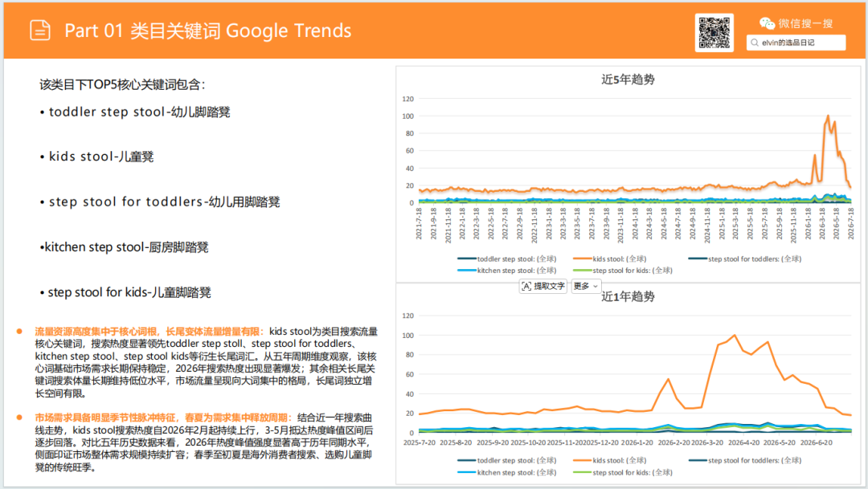Select the 近5年趋势 chart title
The width and height of the screenshot is (868, 489).
tap(628, 79)
